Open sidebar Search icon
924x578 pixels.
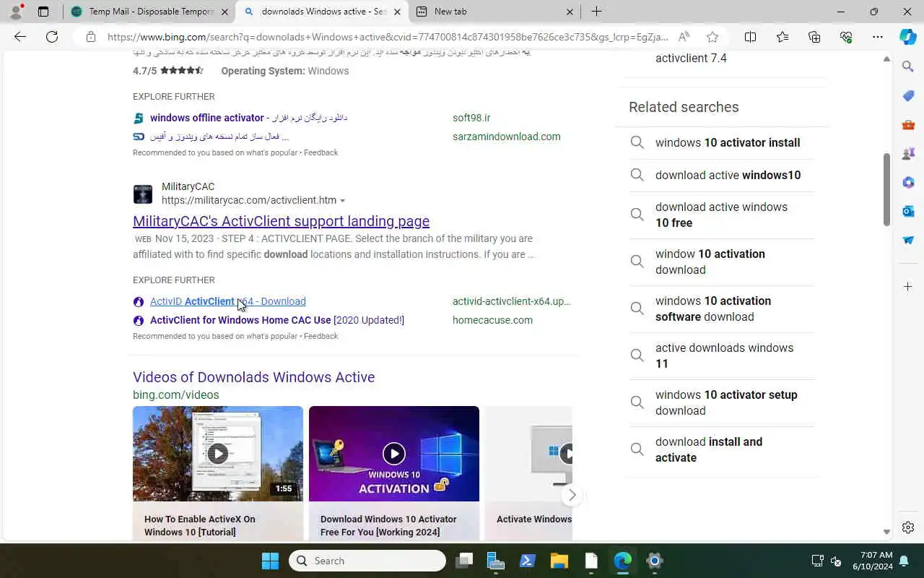[x=908, y=66]
